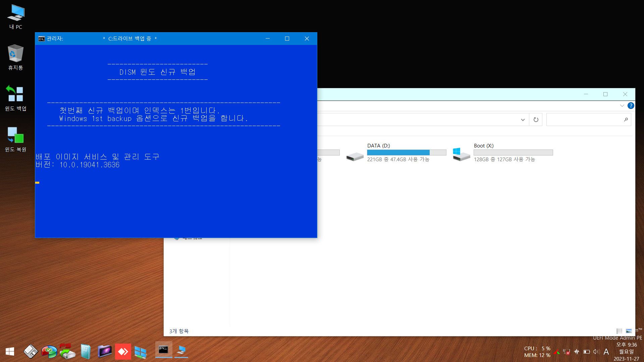Open Explorer help question mark
The height and width of the screenshot is (362, 644).
pyautogui.click(x=631, y=106)
